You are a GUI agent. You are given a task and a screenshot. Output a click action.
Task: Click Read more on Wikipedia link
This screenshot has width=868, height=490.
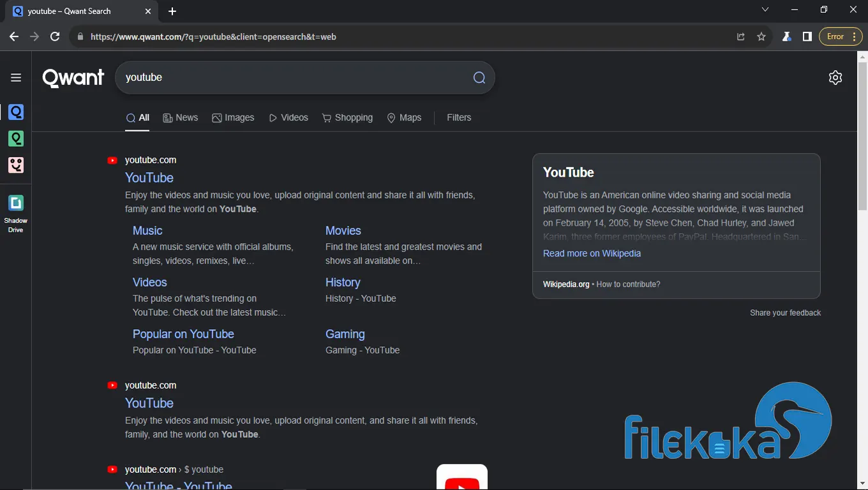[x=592, y=254]
